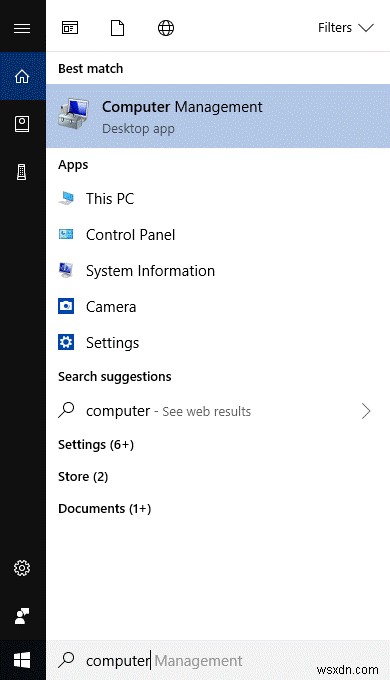Click the Windows Start button

click(x=22, y=660)
